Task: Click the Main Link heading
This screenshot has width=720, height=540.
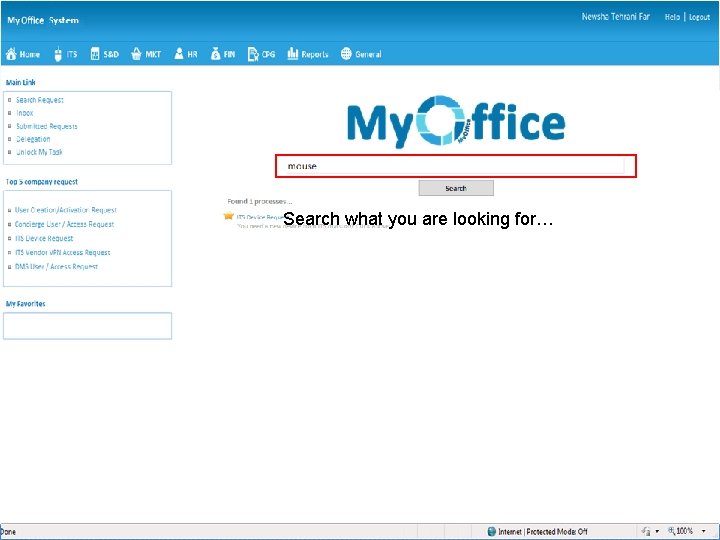Action: point(21,83)
